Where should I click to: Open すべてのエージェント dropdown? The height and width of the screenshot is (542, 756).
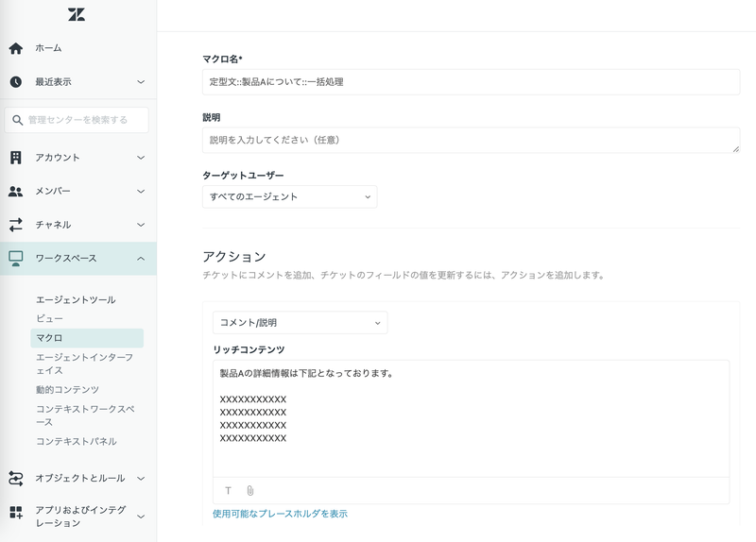(x=290, y=196)
